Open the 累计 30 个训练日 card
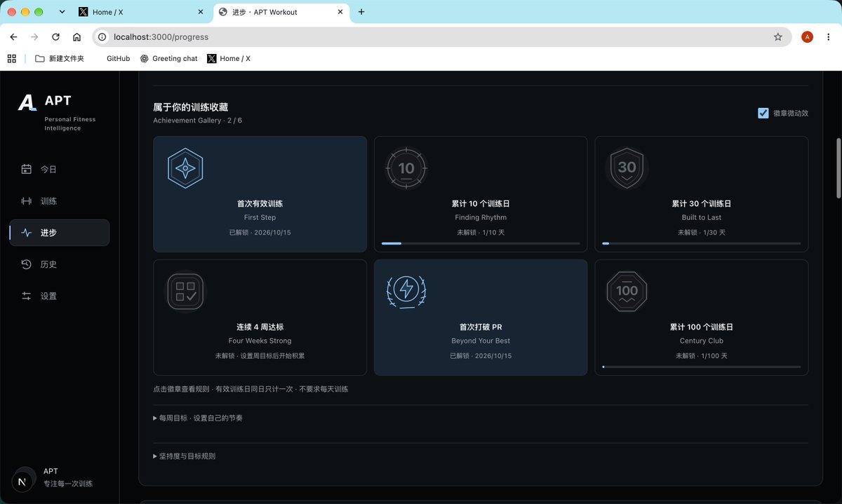Viewport: 842px width, 504px height. point(702,194)
